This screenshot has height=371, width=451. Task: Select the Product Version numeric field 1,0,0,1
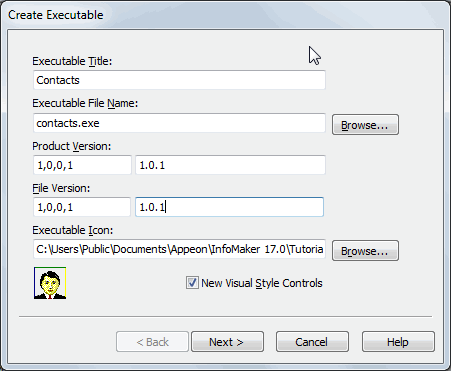pos(82,165)
